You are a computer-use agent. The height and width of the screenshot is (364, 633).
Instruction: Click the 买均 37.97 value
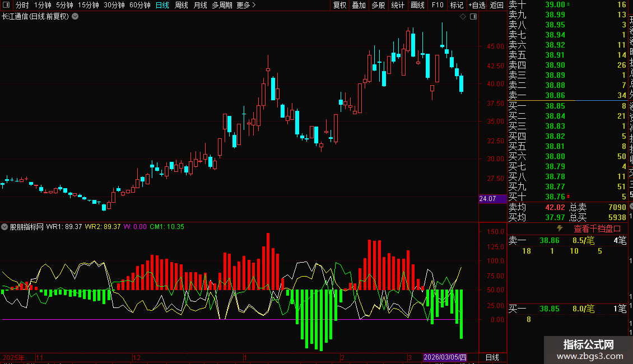point(555,217)
